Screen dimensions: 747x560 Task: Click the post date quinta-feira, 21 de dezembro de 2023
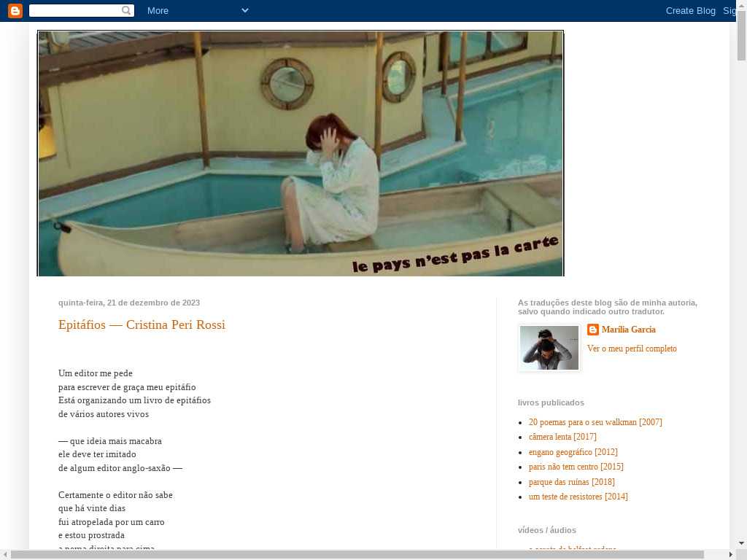pos(129,303)
